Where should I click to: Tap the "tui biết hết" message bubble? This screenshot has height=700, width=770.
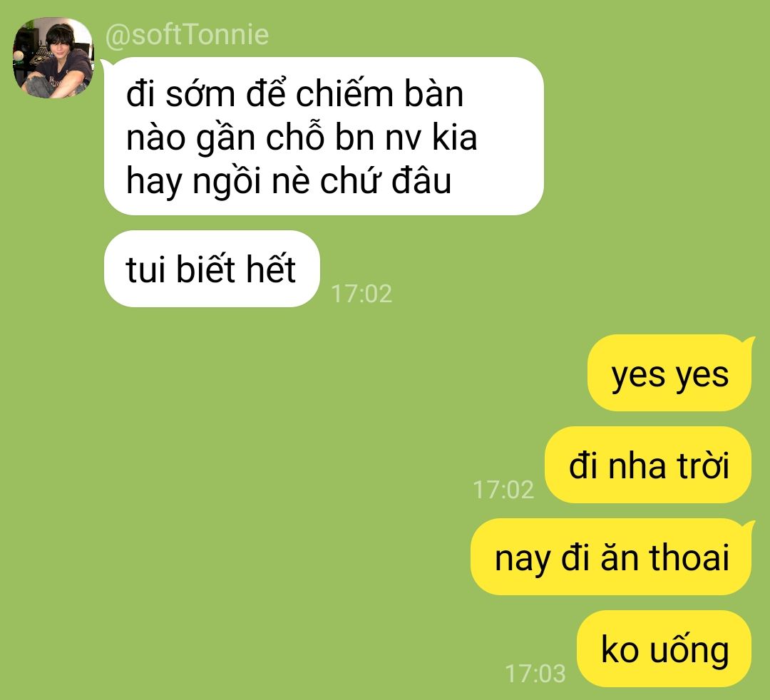(212, 269)
